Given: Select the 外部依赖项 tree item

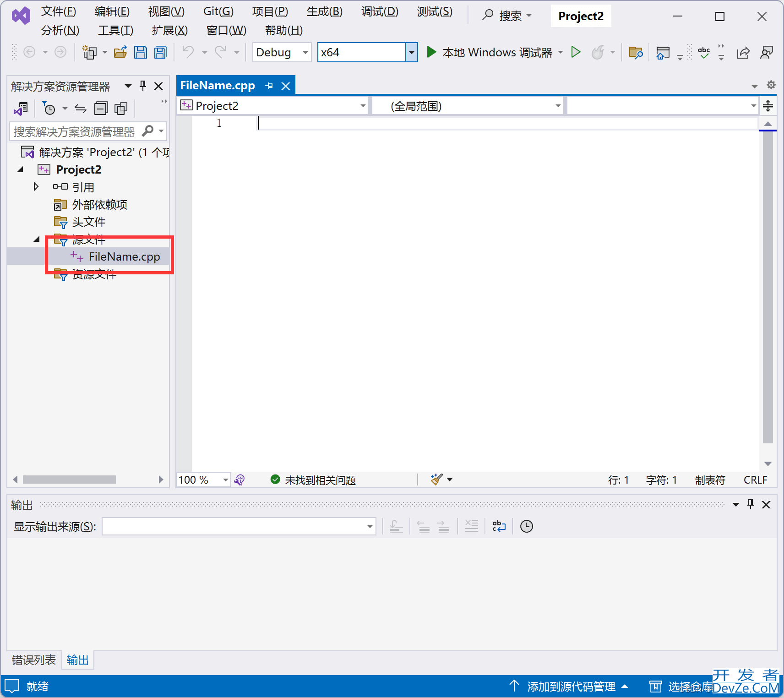Looking at the screenshot, I should point(100,204).
